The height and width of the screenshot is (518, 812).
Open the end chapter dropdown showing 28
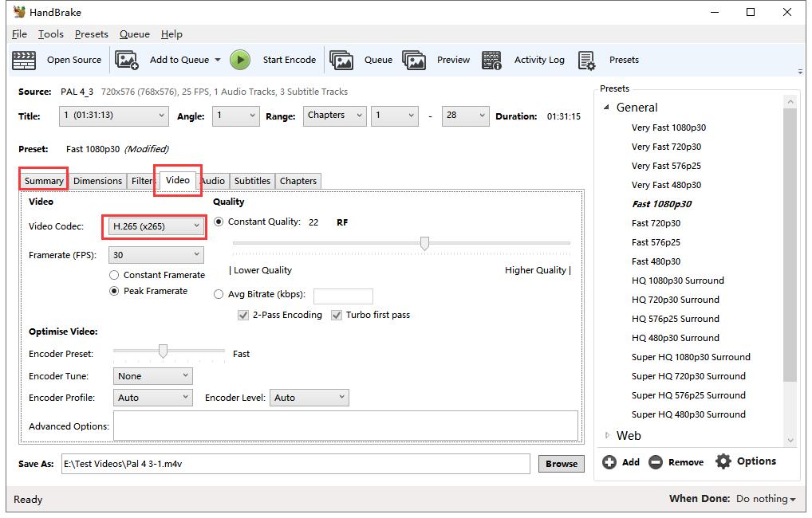tap(465, 116)
